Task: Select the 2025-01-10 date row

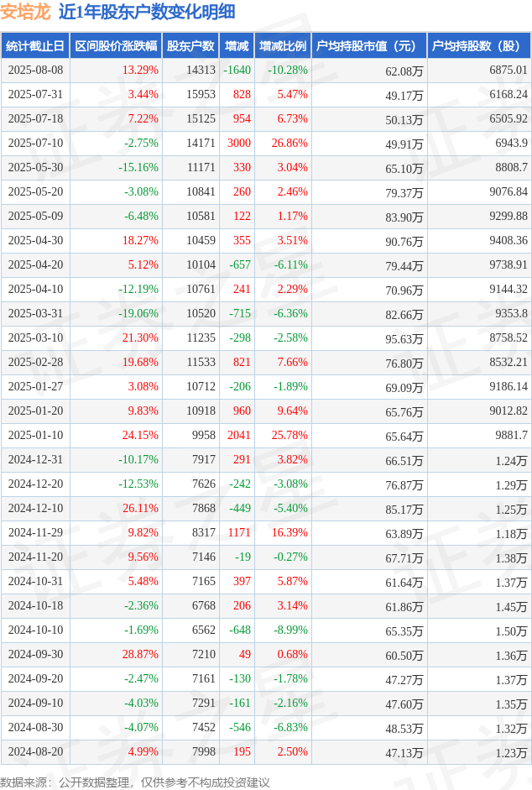Action: pos(266,436)
